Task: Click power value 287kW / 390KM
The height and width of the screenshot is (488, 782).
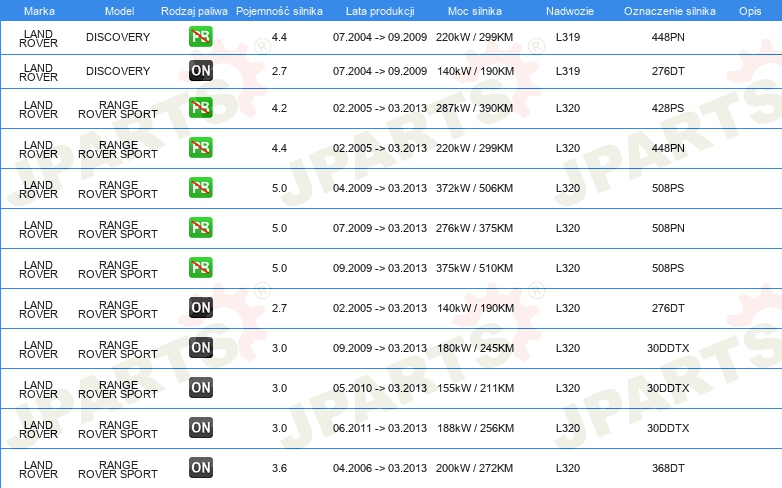Action: click(474, 108)
